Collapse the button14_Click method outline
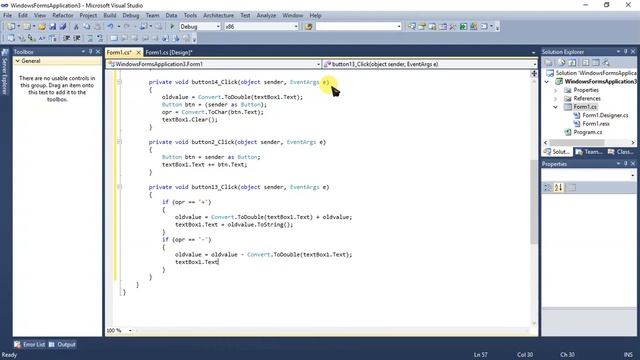The height and width of the screenshot is (360, 640). pos(120,82)
